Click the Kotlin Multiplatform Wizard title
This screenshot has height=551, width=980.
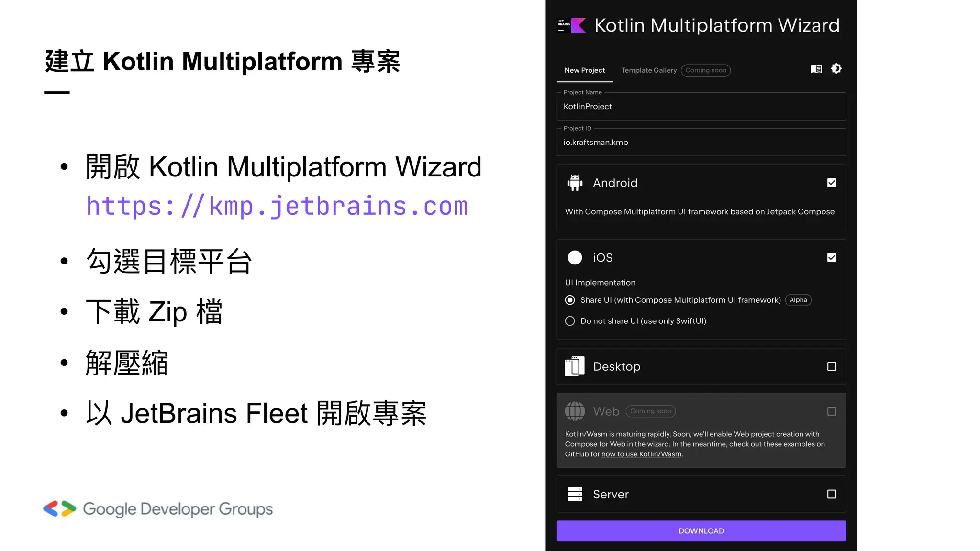[x=717, y=25]
